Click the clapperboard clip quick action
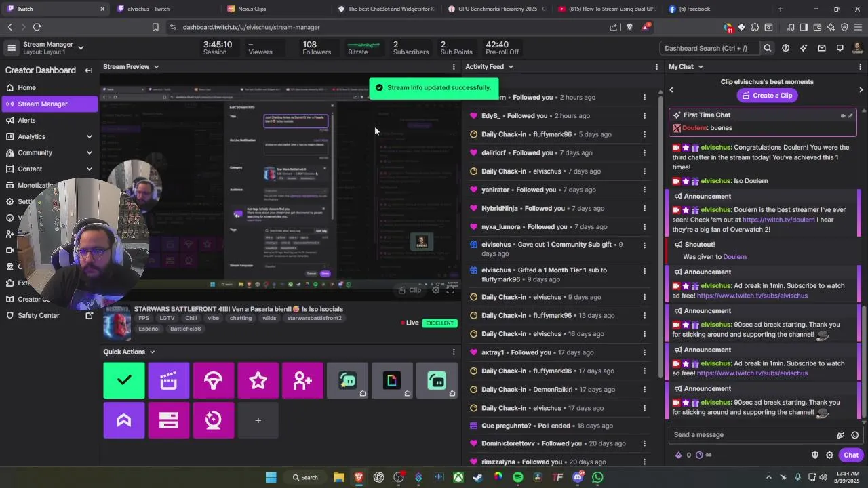Image resolution: width=868 pixels, height=488 pixels. click(169, 381)
